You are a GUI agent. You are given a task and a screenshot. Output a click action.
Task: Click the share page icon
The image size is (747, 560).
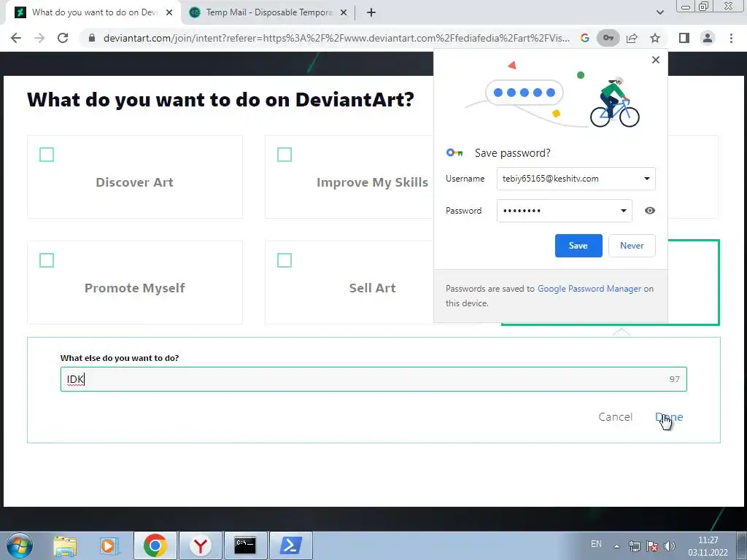tap(632, 38)
